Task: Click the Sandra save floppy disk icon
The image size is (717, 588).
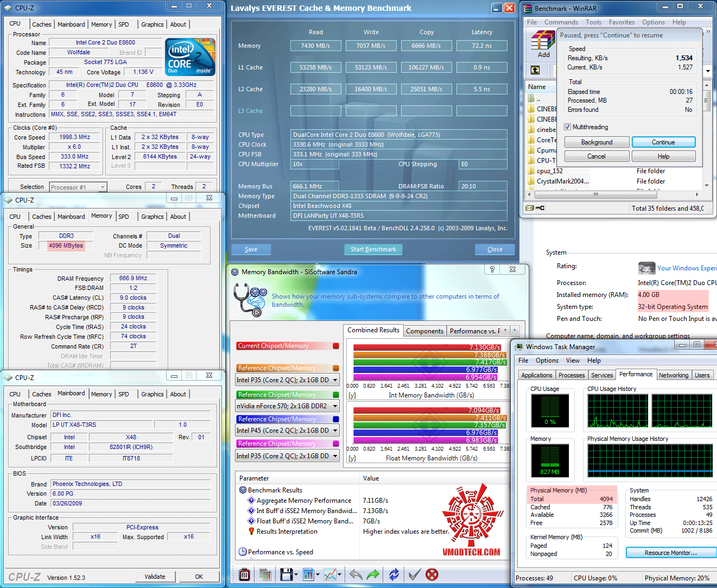Action: coord(286,574)
